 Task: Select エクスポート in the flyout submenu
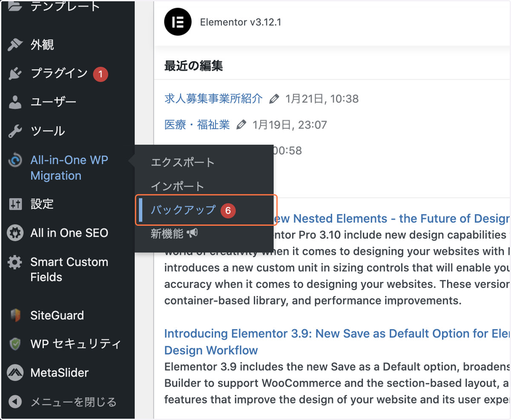[x=183, y=162]
